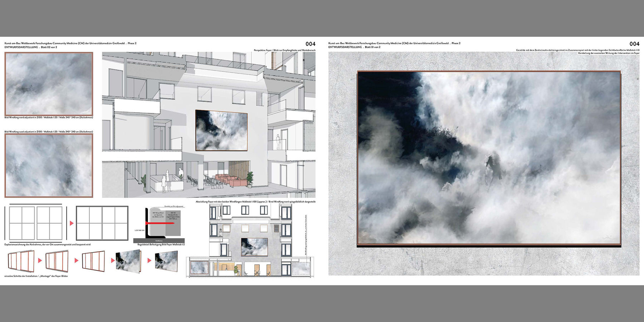The image size is (644, 322).
Task: Click the first bare frame in the montage steps
Action: [x=21, y=261]
